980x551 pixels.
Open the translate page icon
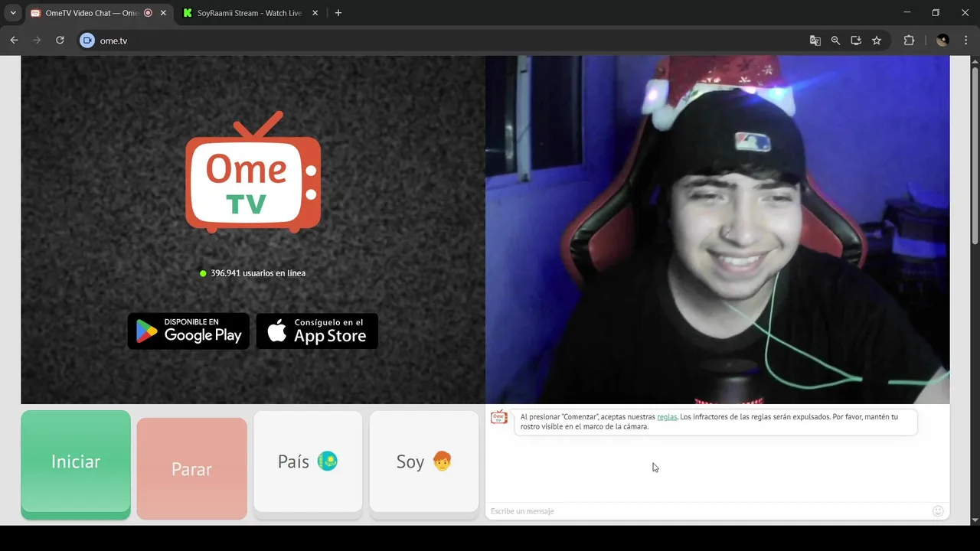click(815, 41)
